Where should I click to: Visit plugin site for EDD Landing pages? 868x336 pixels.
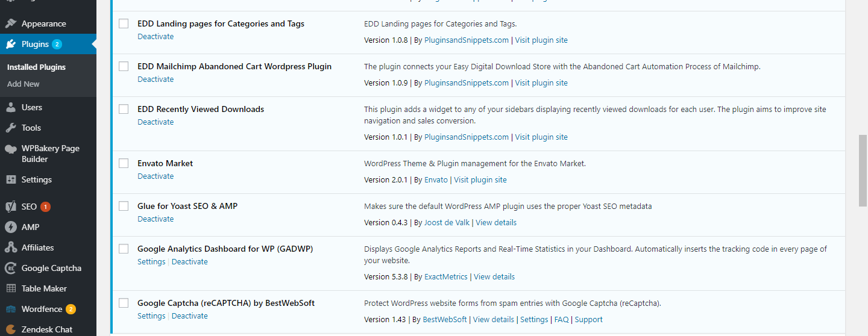click(x=541, y=40)
